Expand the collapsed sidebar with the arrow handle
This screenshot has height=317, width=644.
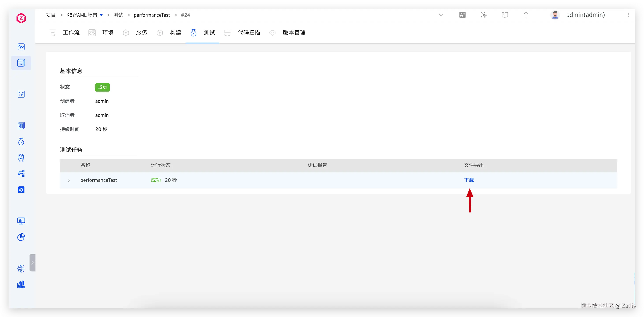[x=32, y=263]
